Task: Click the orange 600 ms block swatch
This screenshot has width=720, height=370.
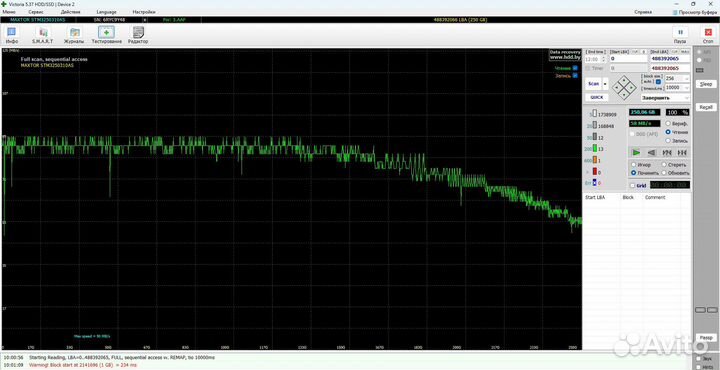Action: tap(595, 160)
